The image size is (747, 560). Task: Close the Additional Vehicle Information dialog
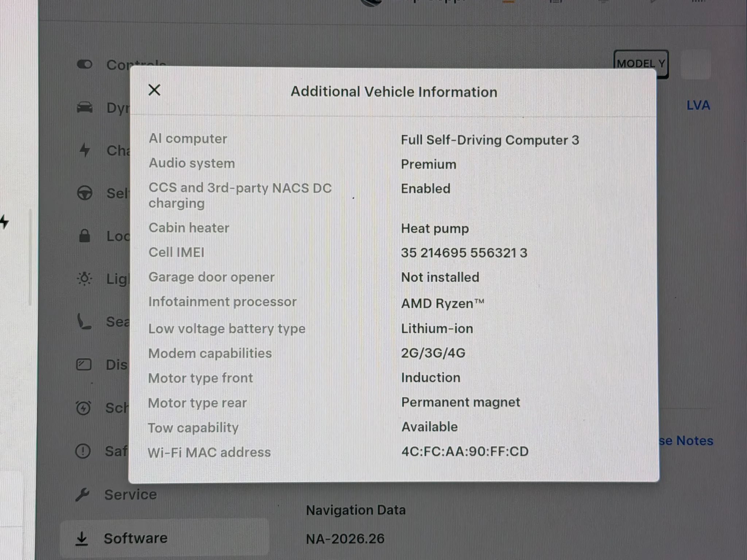coord(154,90)
